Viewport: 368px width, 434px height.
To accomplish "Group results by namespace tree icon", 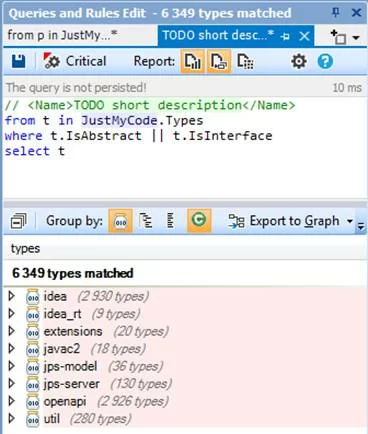I will (x=146, y=221).
